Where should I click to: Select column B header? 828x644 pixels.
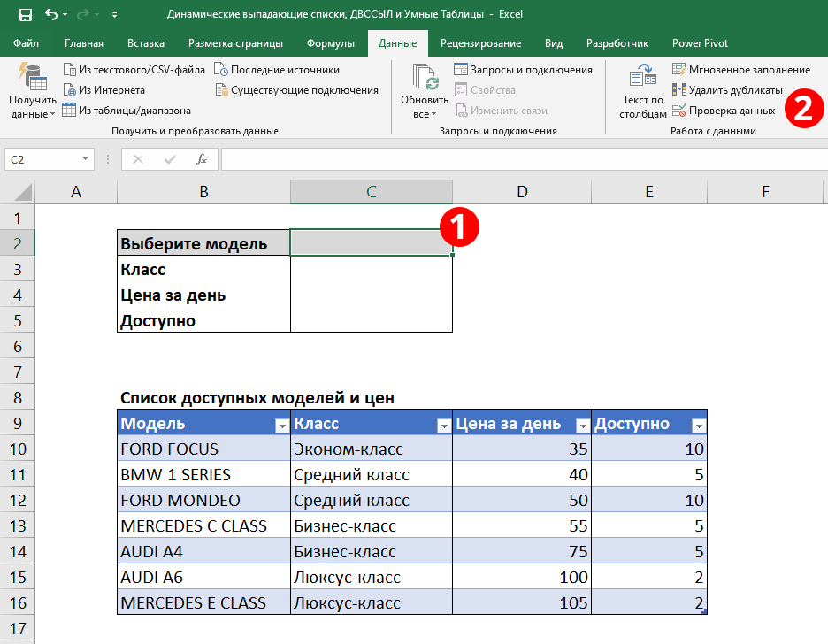click(x=203, y=192)
